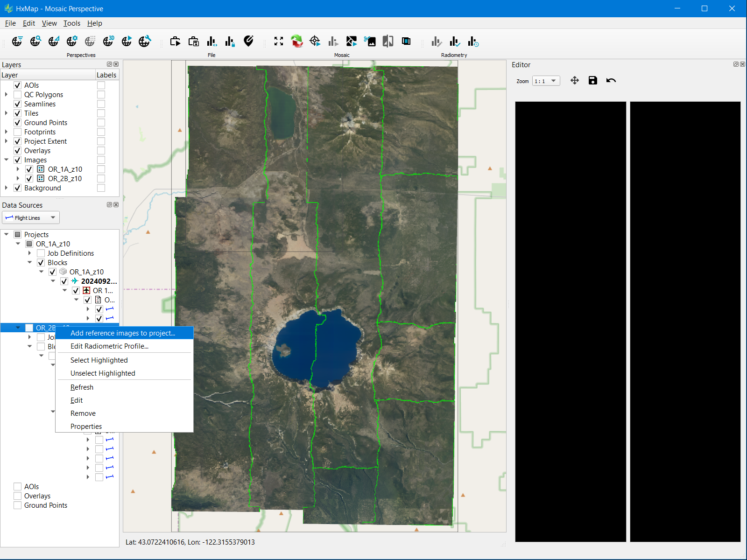Click the histogram with lock icon

(x=230, y=42)
